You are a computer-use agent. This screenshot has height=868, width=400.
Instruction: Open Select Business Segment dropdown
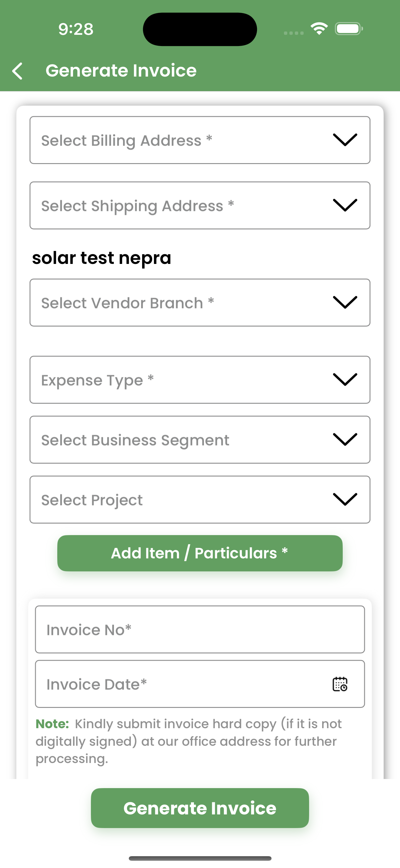(200, 440)
